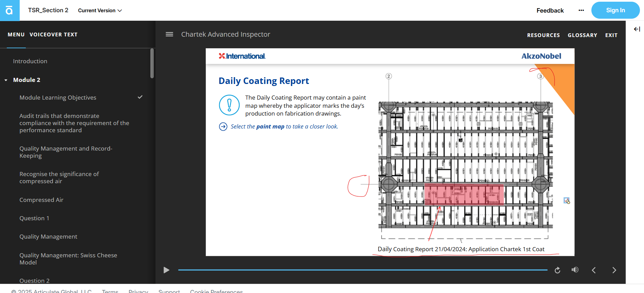Click the magnifier zoom icon beside the paint map
The height and width of the screenshot is (293, 644).
tap(567, 201)
